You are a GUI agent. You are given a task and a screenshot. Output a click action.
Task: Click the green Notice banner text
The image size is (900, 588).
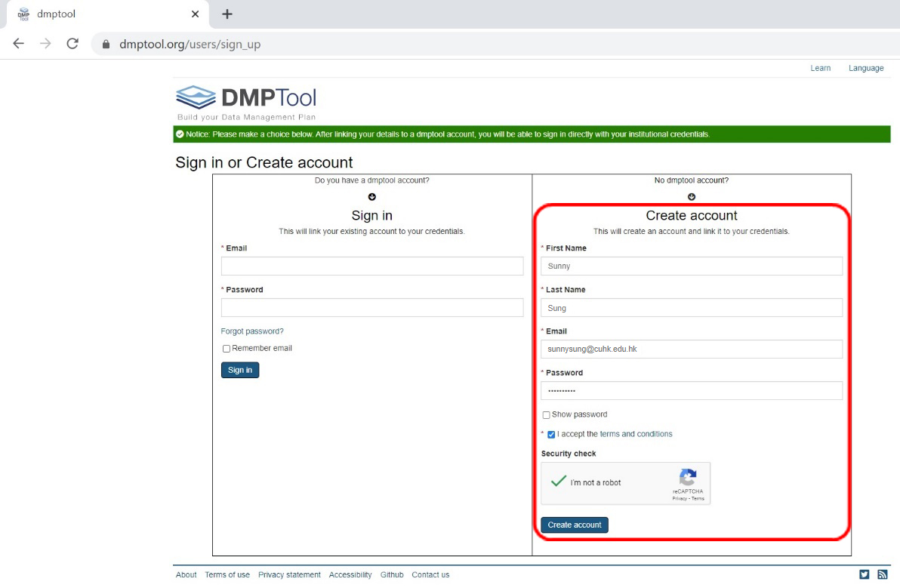point(448,134)
